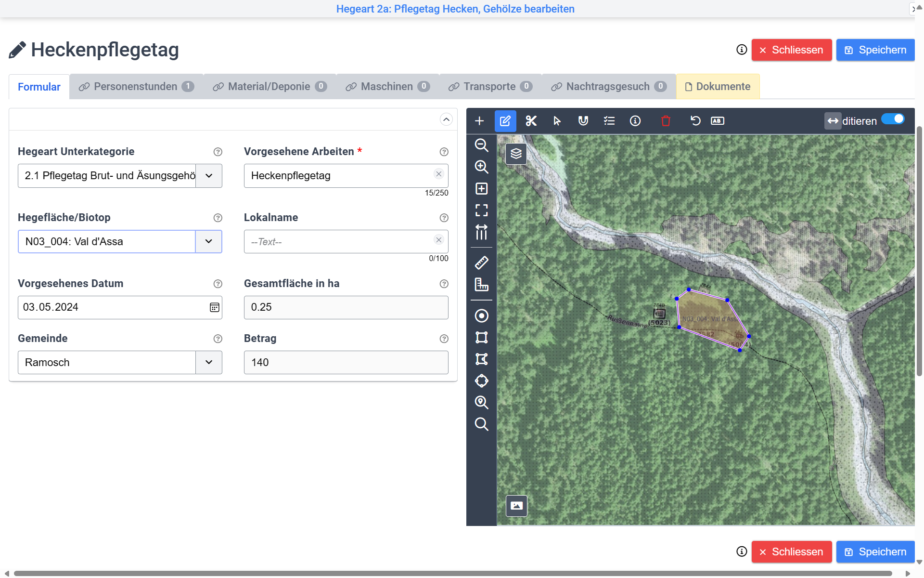Click the bottom Schliessen button
Screen dimensions: 924x578
791,552
